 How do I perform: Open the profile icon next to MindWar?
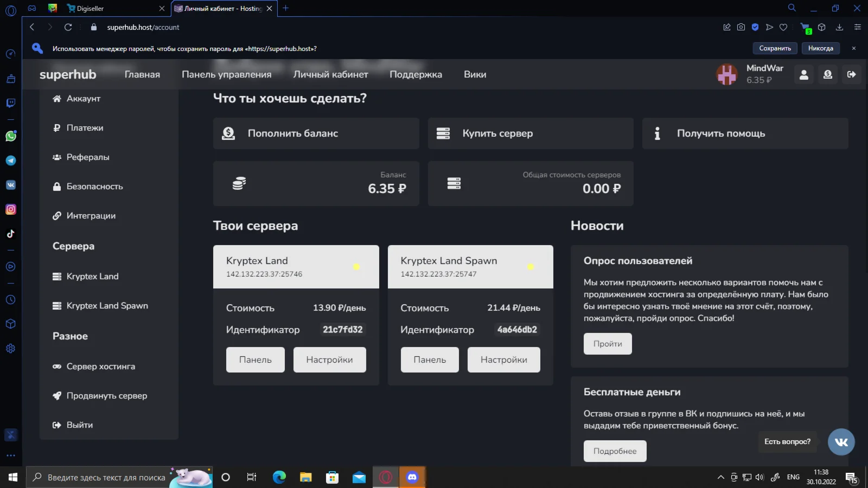pos(804,74)
